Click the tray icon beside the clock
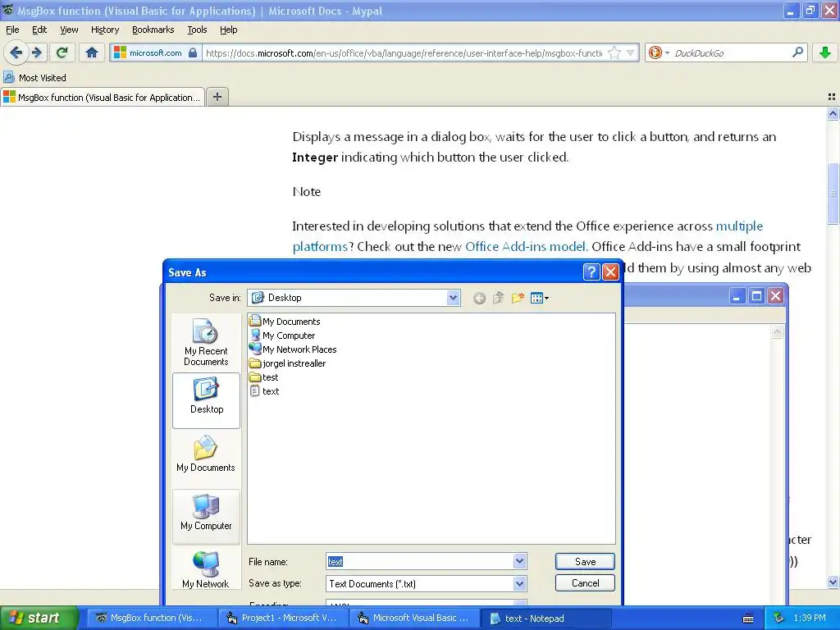The height and width of the screenshot is (630, 840). pyautogui.click(x=778, y=618)
